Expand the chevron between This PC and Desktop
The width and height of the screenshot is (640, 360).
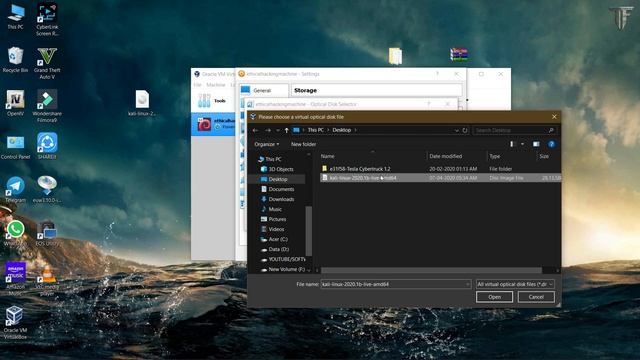pos(328,130)
